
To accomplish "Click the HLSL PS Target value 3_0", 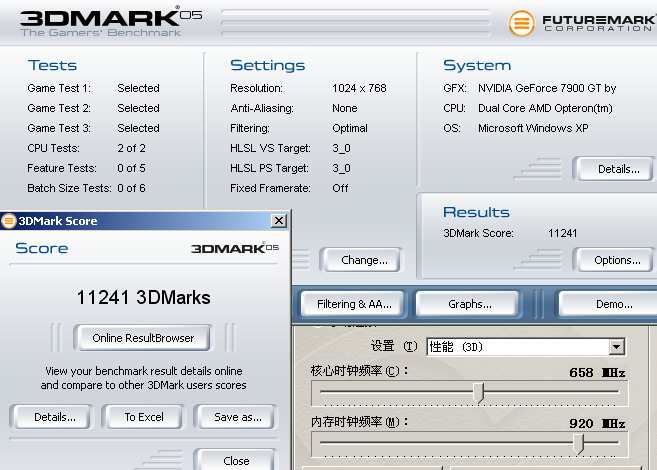I will click(x=341, y=168).
